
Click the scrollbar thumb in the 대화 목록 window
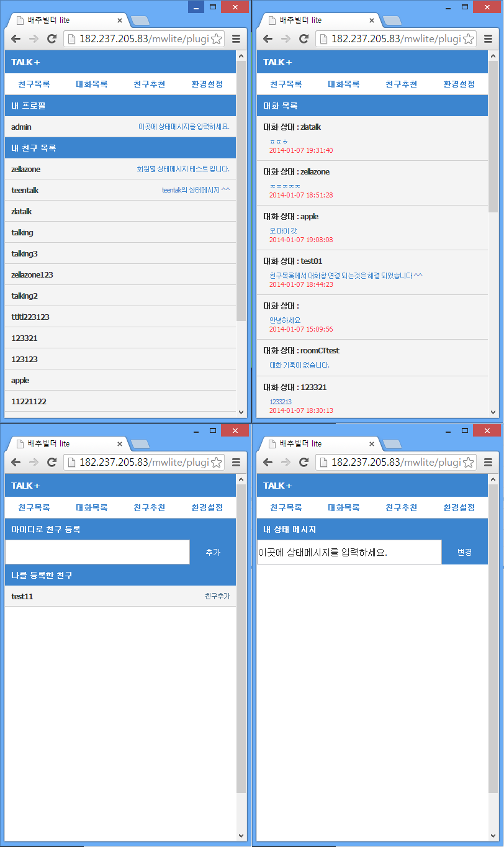tap(493, 137)
